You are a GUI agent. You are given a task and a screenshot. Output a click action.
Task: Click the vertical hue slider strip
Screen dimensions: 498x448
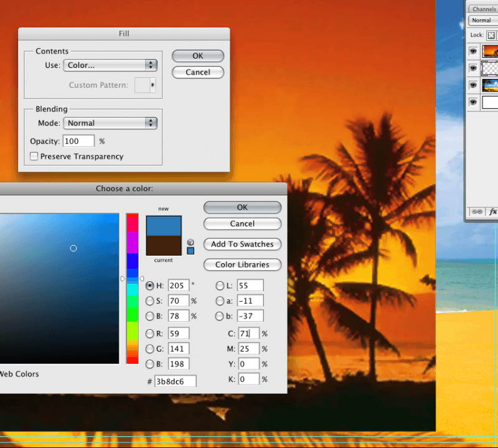pyautogui.click(x=132, y=288)
